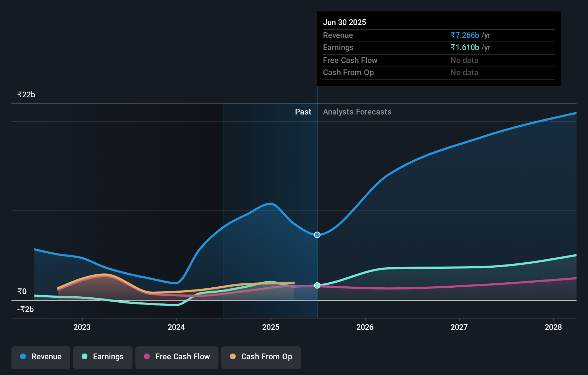The image size is (588, 375).
Task: Click the 2028 x-axis label
Action: 553,327
